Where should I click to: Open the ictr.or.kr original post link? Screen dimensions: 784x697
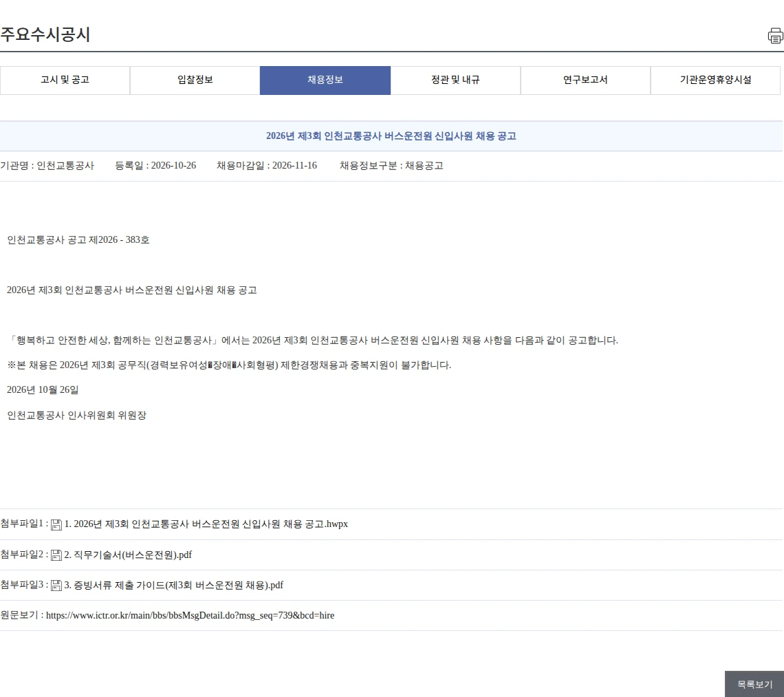(x=190, y=615)
